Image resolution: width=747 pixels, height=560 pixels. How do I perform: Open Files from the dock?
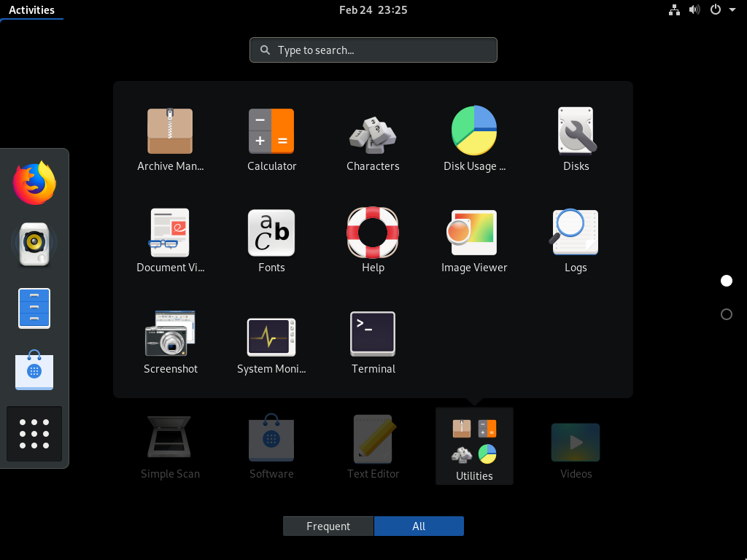pos(34,308)
